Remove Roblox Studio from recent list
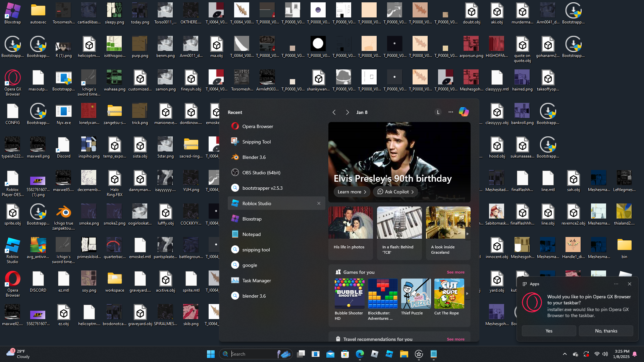 point(319,203)
